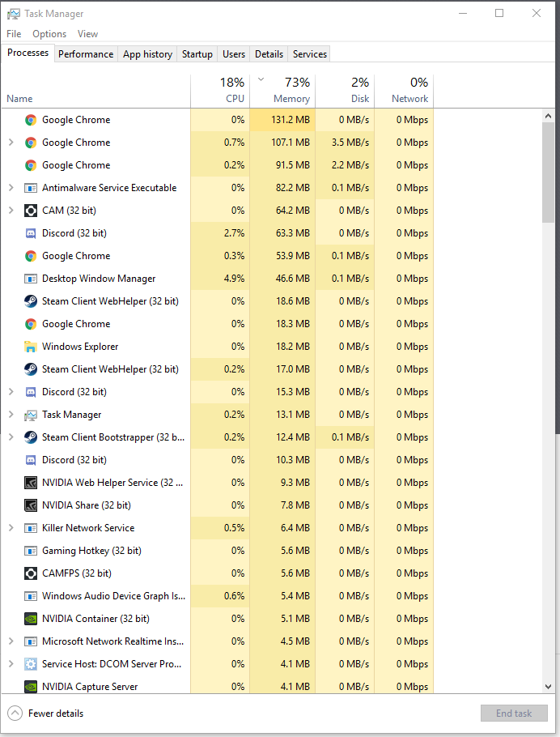This screenshot has height=737, width=560.
Task: Select the Google Chrome 18.3 MB row
Action: click(218, 324)
